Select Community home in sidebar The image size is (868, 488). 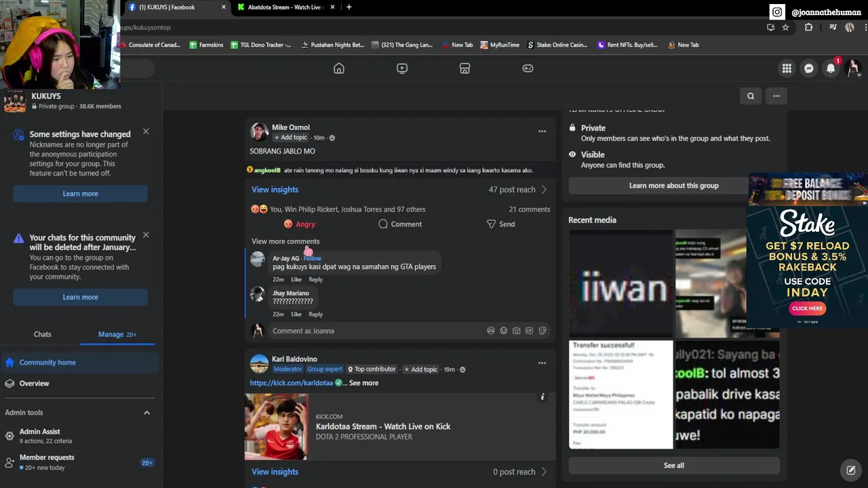tap(80, 363)
